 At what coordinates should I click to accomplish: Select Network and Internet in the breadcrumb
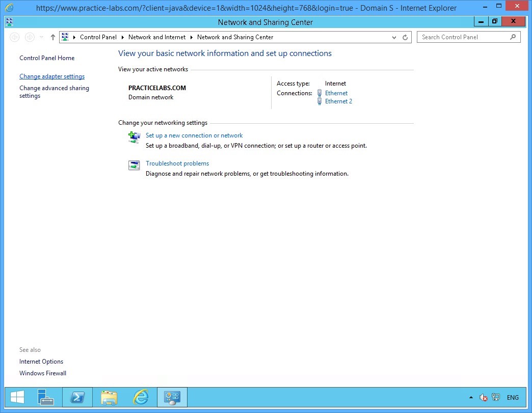click(157, 37)
